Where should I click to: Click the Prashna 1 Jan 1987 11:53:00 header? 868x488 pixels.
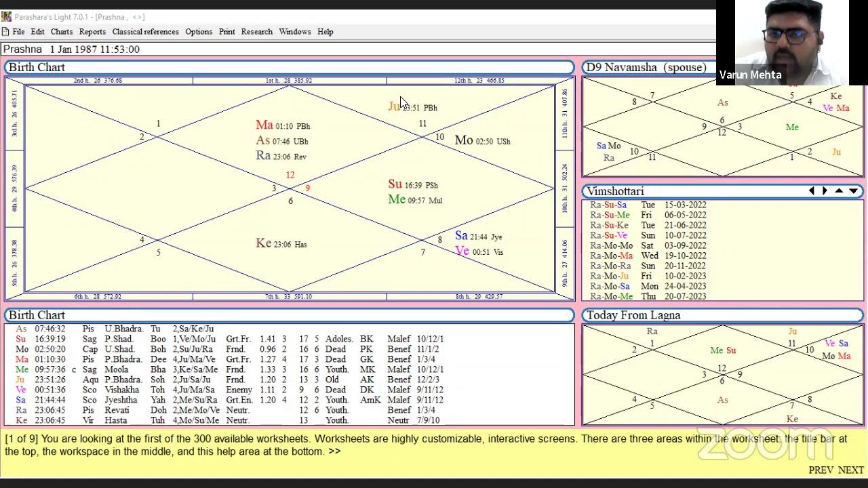tap(71, 49)
